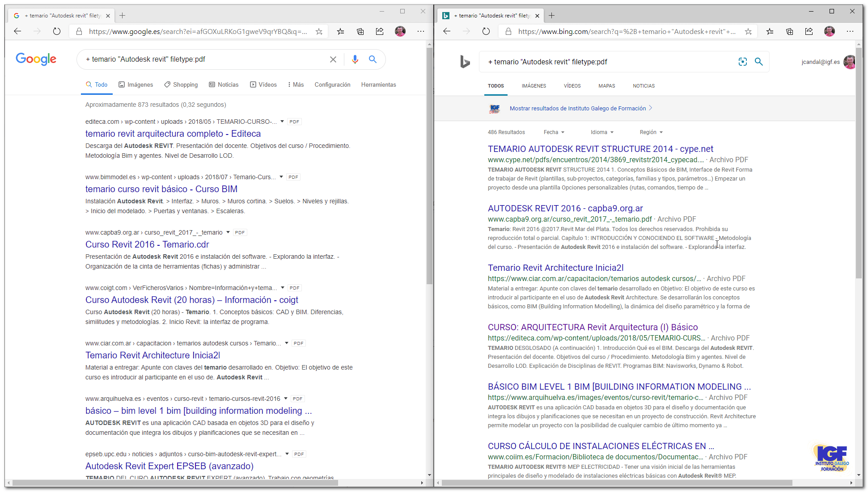
Task: Click 'Mostrar resultados de Instituto Galego de Formación'
Action: 577,109
